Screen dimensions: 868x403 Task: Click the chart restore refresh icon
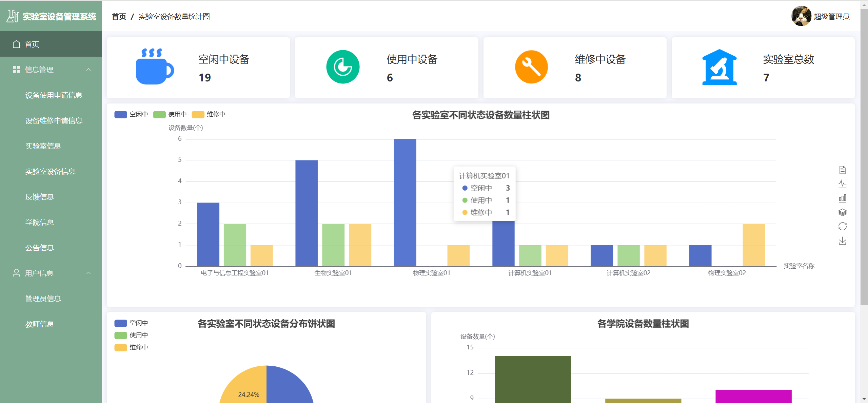[842, 226]
